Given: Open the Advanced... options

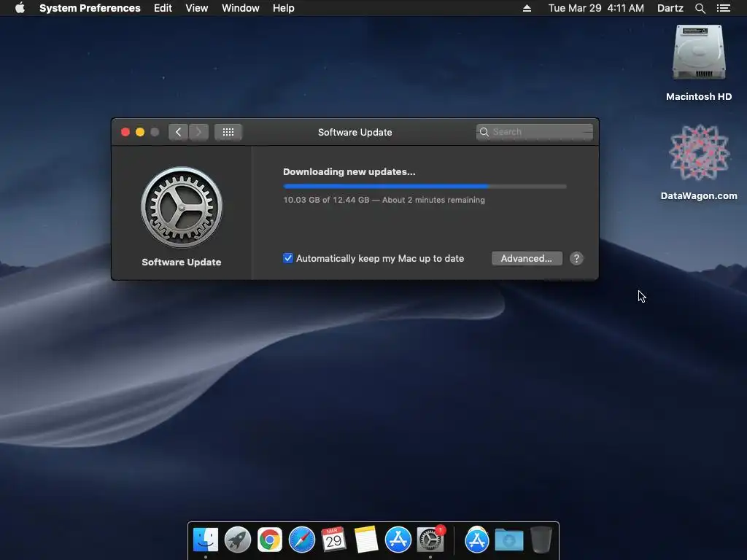Looking at the screenshot, I should coord(527,259).
